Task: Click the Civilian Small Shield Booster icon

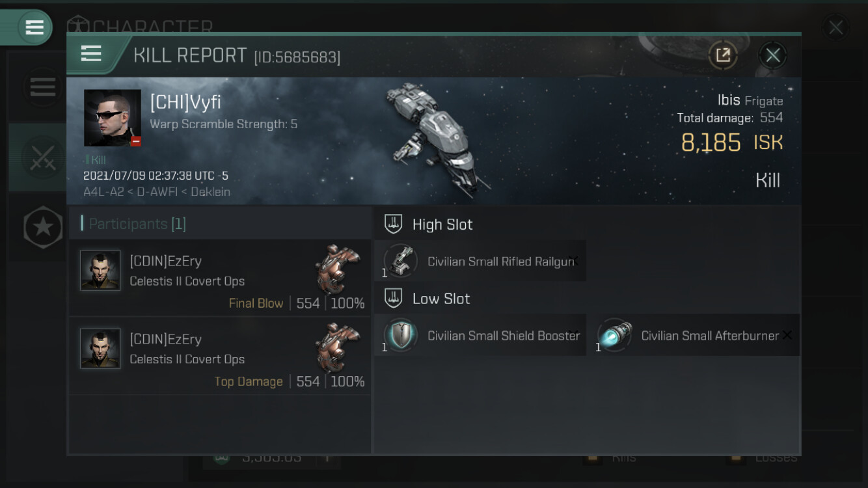Action: [400, 335]
